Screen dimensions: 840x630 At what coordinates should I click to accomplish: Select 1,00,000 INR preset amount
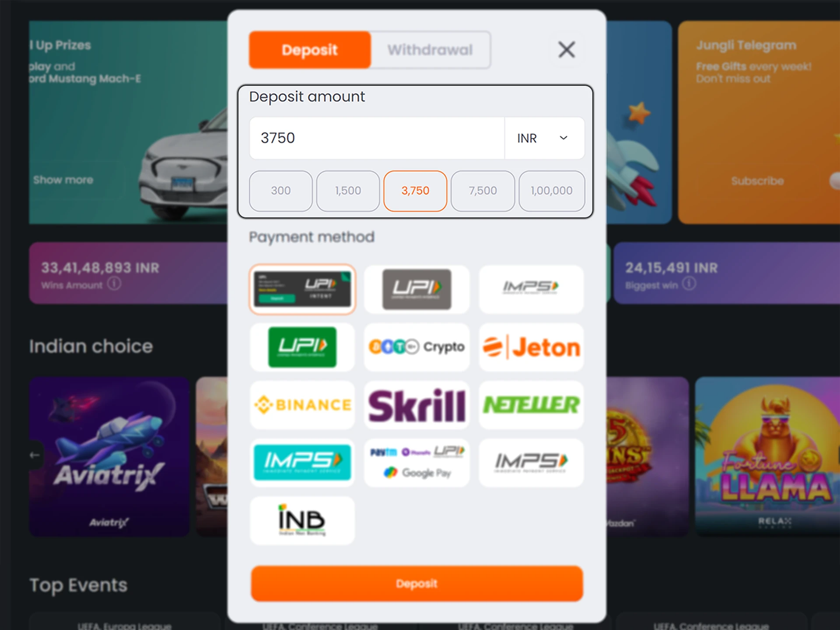click(549, 191)
